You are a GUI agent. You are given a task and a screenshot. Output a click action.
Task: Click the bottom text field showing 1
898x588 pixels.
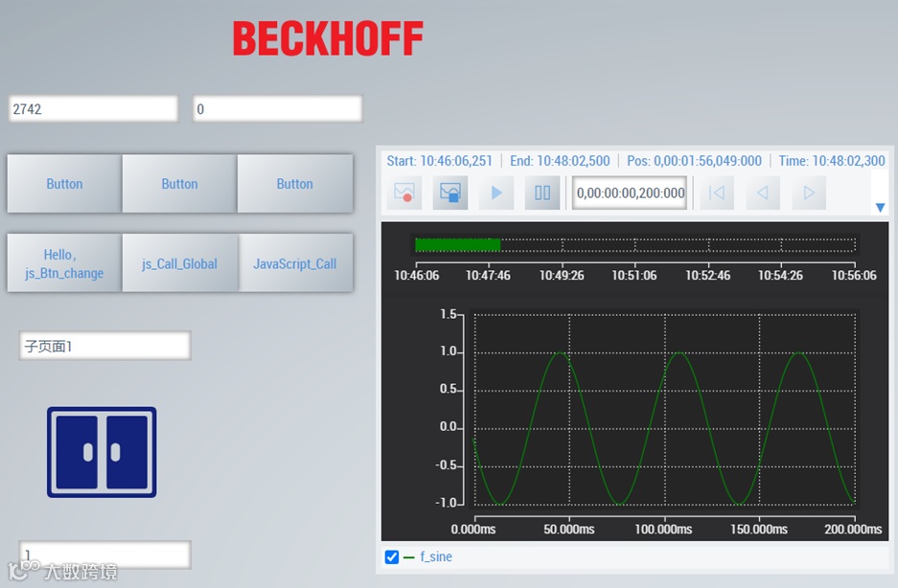(104, 554)
